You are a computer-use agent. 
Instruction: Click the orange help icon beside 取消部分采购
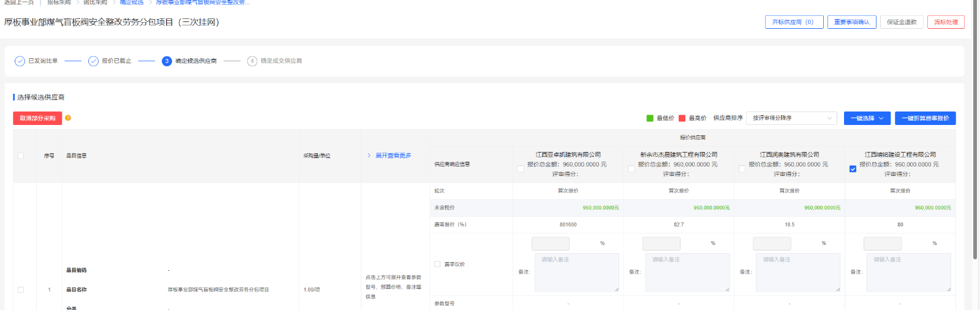(68, 118)
